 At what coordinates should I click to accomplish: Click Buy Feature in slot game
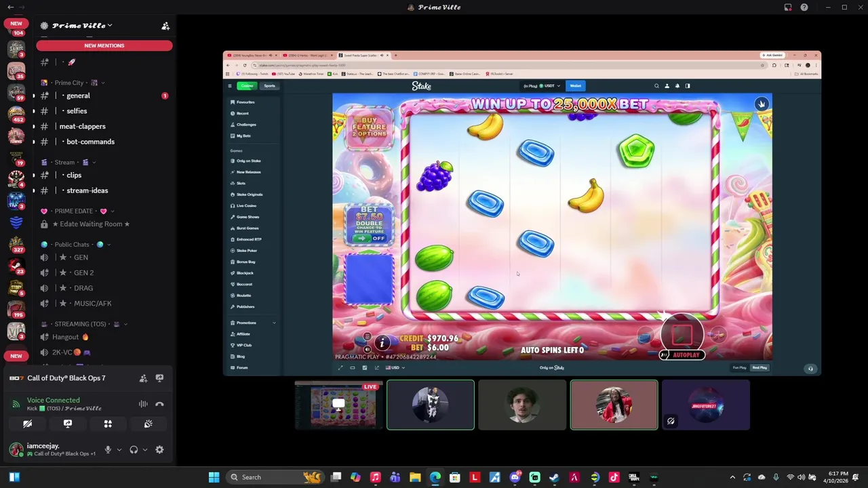pos(369,127)
